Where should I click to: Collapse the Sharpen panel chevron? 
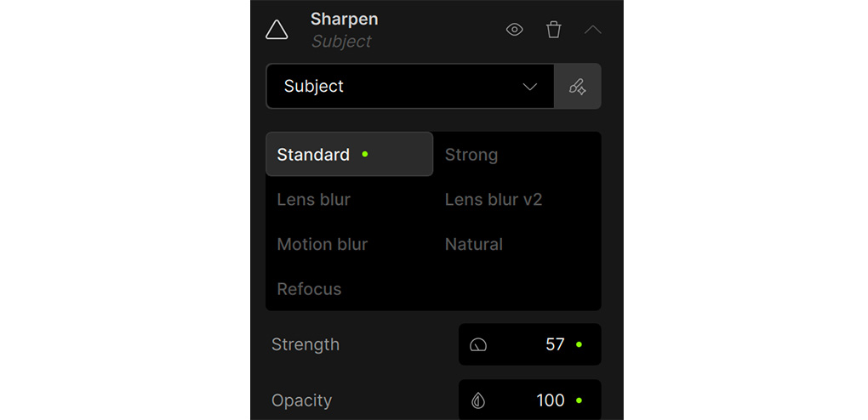tap(593, 30)
